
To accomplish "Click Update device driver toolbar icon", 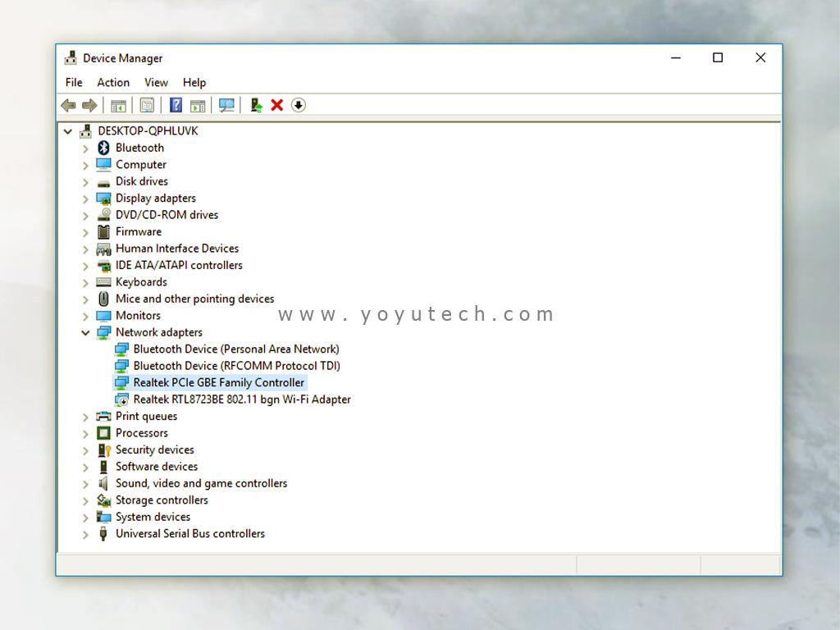I will tap(256, 105).
